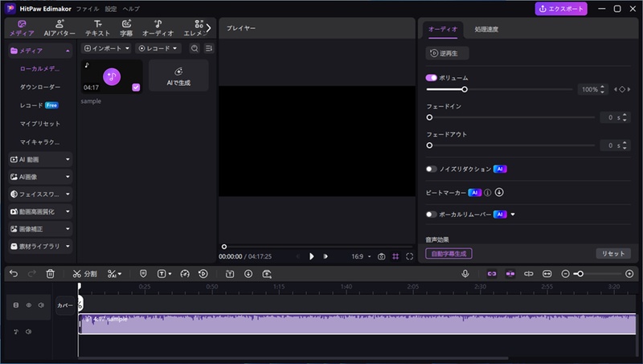Show beat marker info icon

488,192
